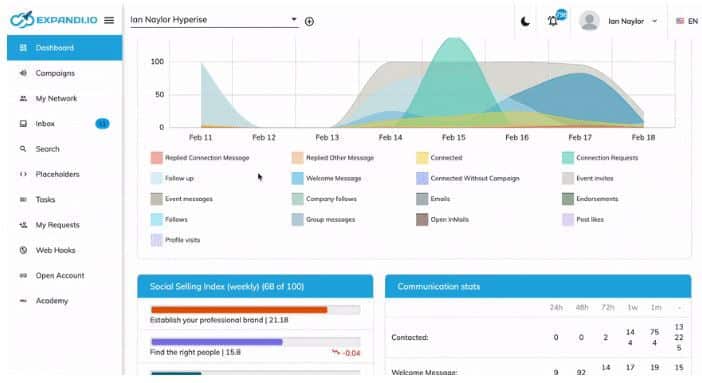The height and width of the screenshot is (383, 702).
Task: Click the user avatar picture
Action: [x=589, y=21]
